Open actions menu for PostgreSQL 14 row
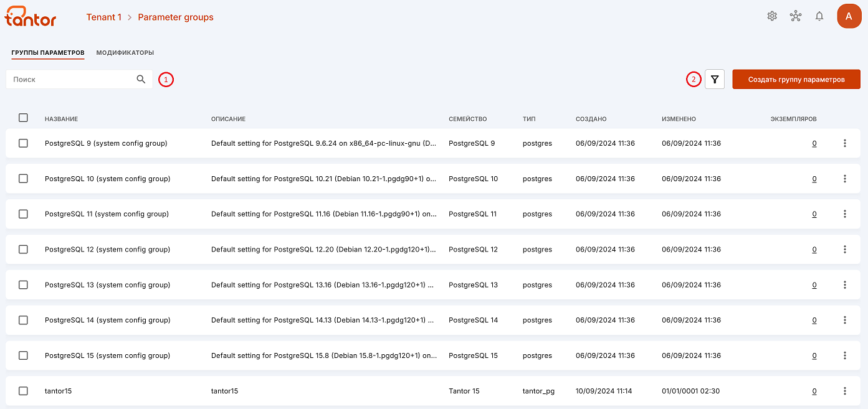This screenshot has height=409, width=868. coord(845,320)
